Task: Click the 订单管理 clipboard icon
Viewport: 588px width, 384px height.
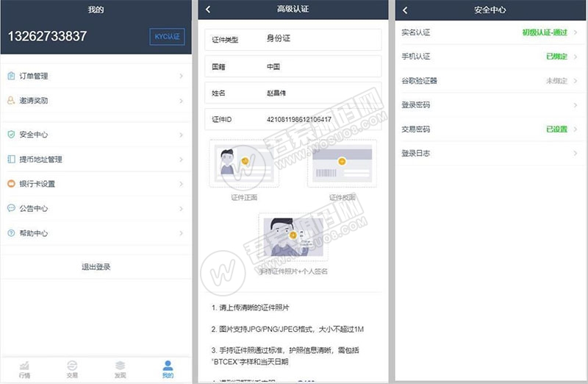Action: point(11,76)
